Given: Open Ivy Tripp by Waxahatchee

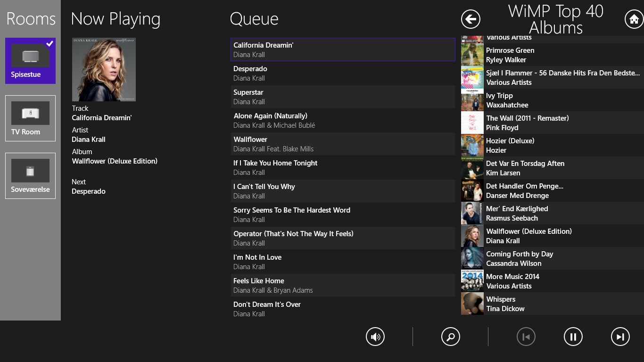Looking at the screenshot, I should 553,100.
